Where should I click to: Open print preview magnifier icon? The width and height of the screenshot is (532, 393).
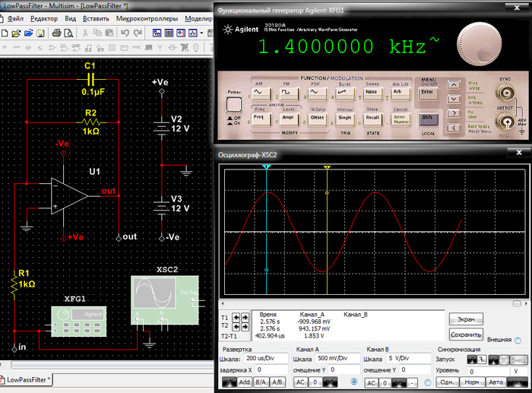tap(69, 33)
